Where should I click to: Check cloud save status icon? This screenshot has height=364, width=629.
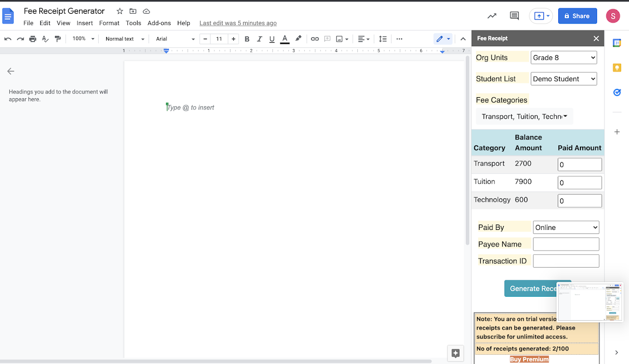click(x=146, y=11)
